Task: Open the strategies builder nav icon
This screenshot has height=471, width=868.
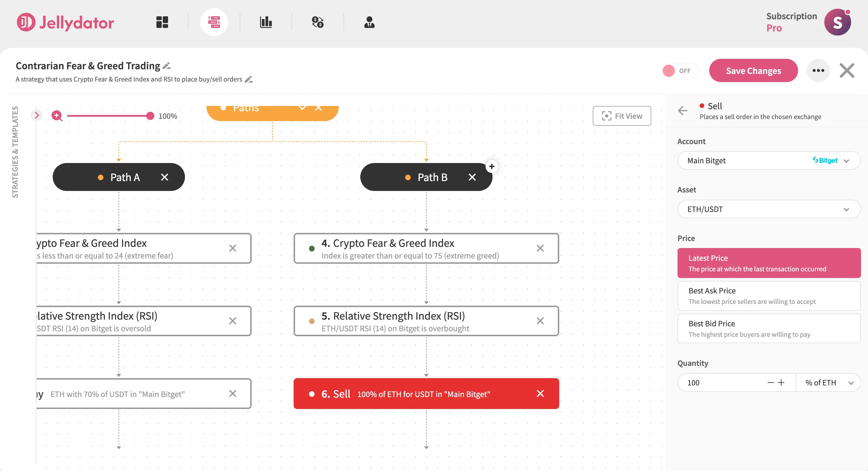Action: pyautogui.click(x=214, y=22)
